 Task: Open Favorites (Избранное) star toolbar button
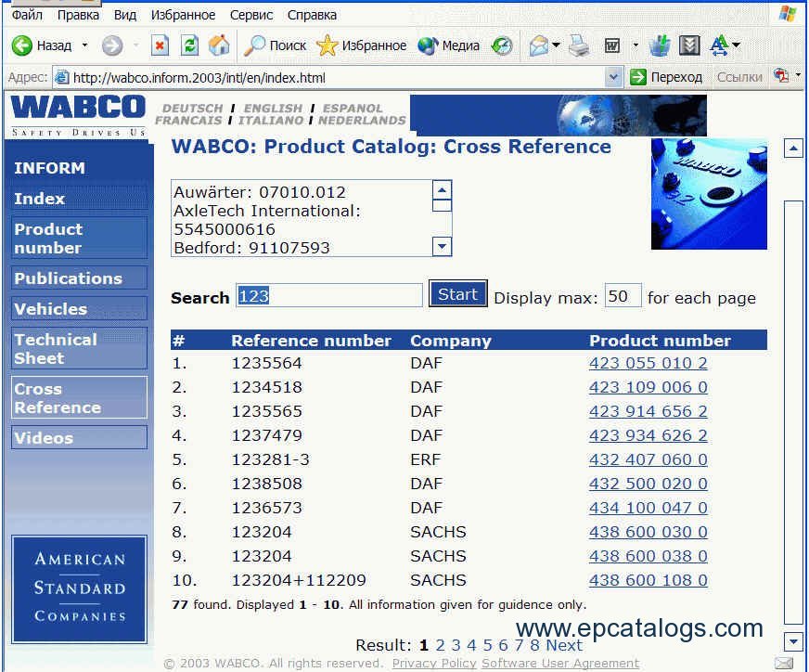tap(361, 45)
